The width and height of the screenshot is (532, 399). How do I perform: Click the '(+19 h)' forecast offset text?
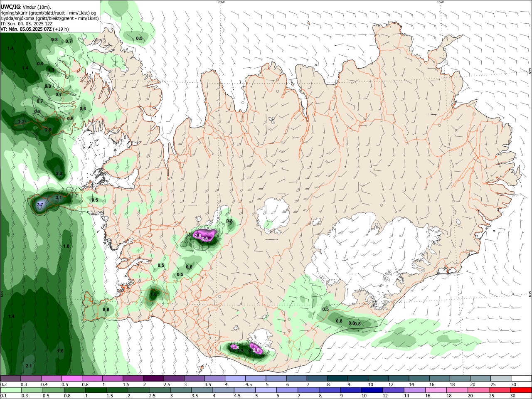[61, 29]
